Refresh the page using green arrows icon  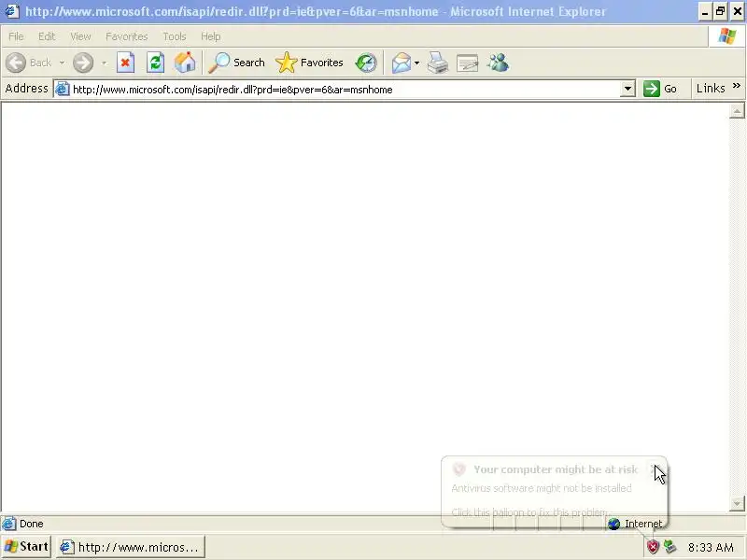155,63
